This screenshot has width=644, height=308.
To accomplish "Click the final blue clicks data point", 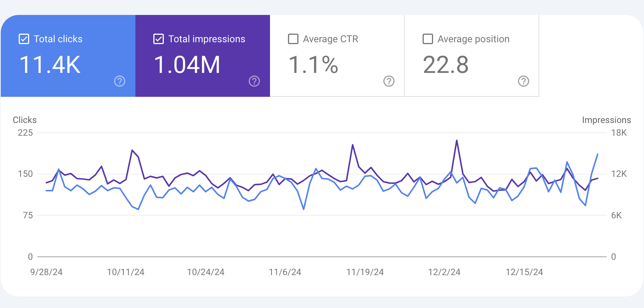I will click(598, 154).
